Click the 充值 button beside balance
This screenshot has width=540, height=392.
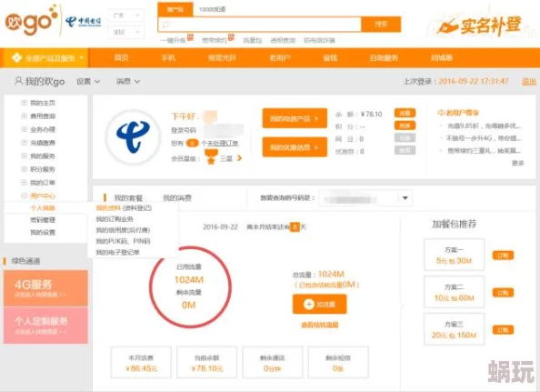click(405, 114)
